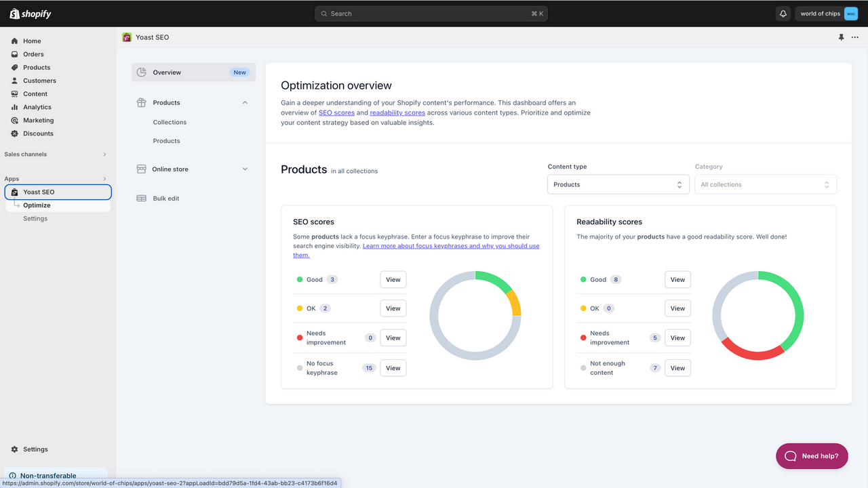
Task: Click the Online store storefront icon
Action: [141, 169]
